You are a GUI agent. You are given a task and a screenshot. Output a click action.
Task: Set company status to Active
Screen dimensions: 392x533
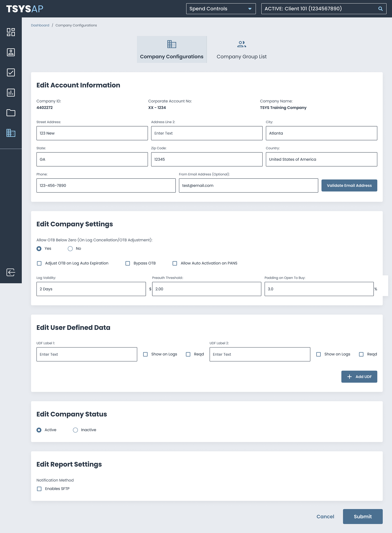39,430
